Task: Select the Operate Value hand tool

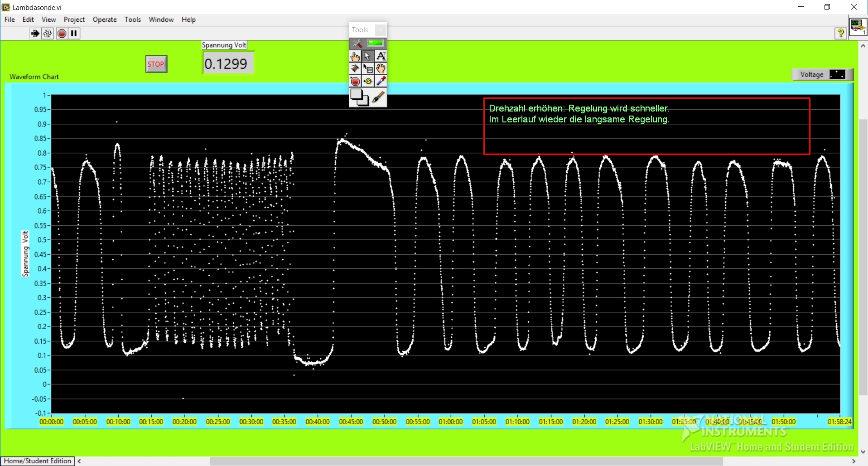Action: [x=355, y=56]
